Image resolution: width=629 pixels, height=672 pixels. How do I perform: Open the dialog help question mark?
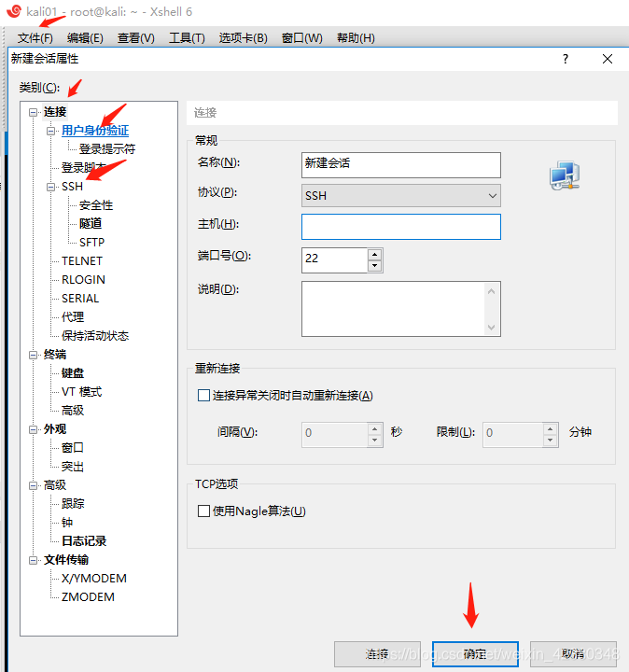click(x=566, y=59)
